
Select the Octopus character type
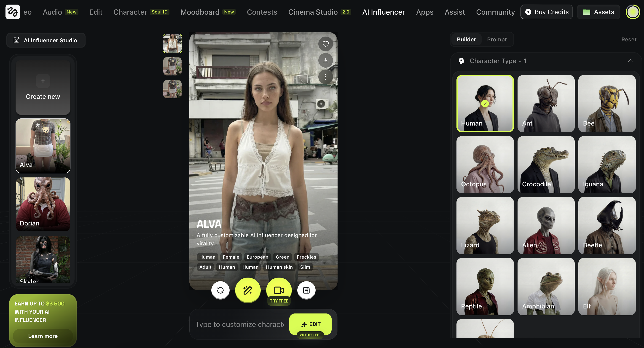point(485,164)
